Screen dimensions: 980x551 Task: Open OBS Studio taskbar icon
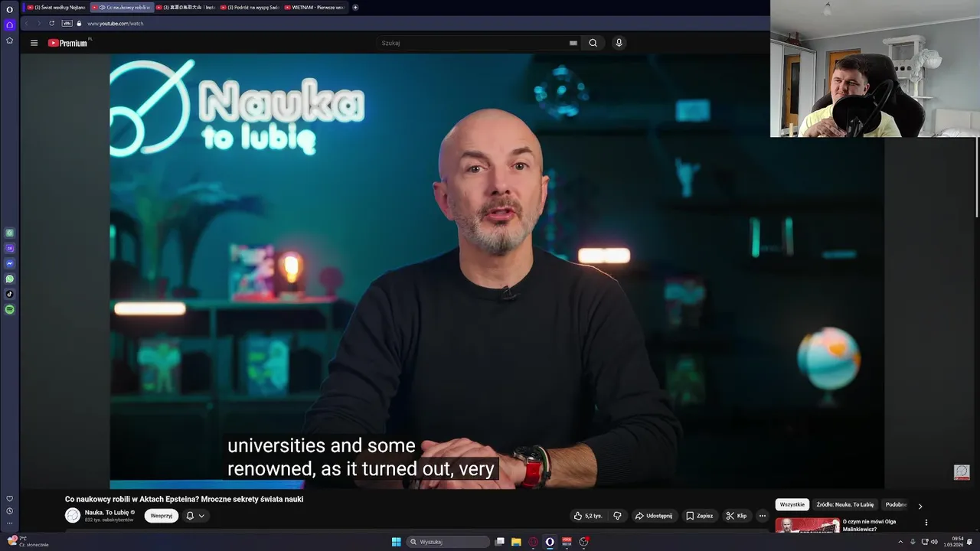[583, 542]
